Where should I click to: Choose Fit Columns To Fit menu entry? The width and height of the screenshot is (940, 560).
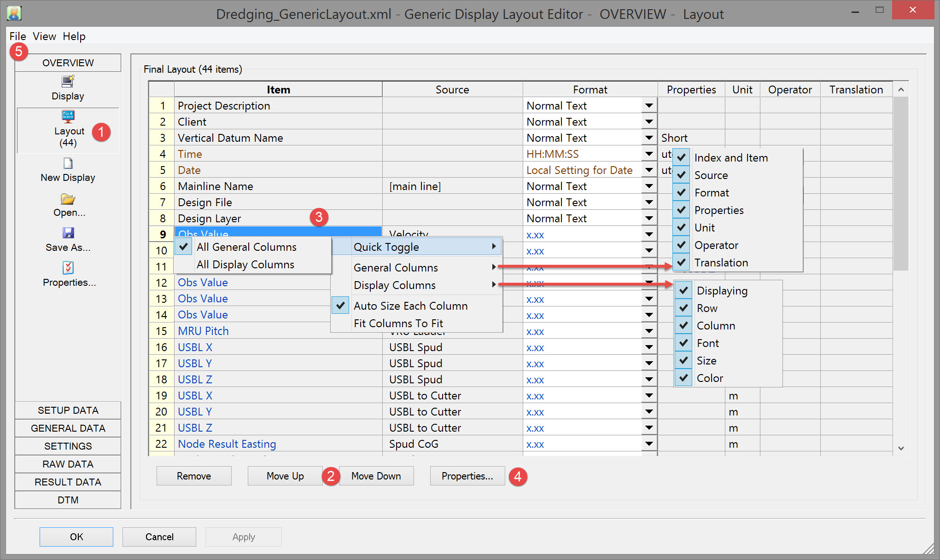point(398,323)
